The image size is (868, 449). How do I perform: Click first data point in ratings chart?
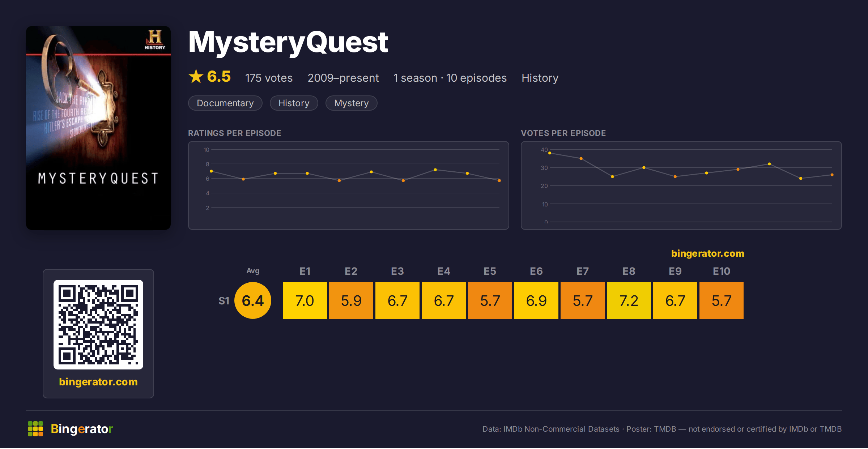[211, 171]
